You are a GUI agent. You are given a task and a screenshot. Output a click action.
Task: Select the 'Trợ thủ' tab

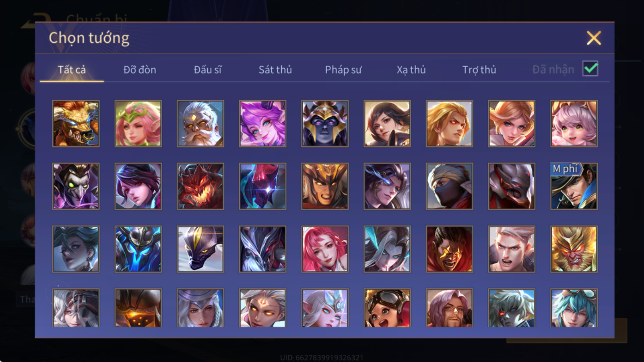tap(479, 70)
